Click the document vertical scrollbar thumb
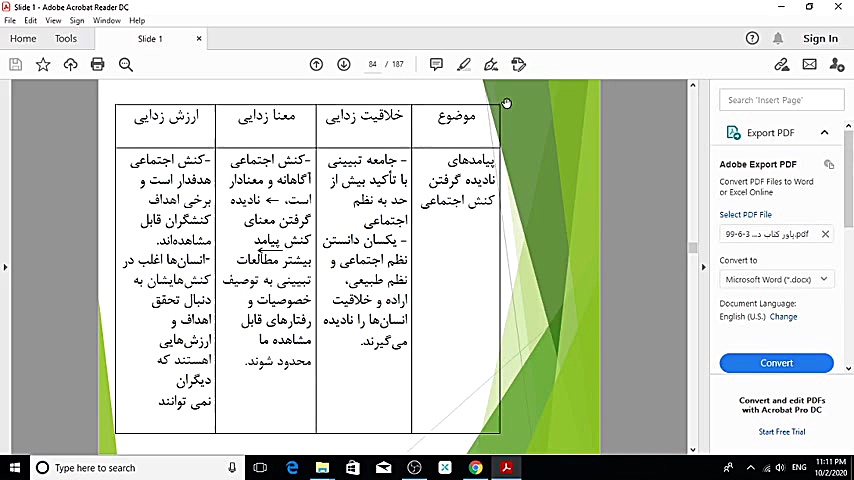This screenshot has height=480, width=854. click(693, 247)
